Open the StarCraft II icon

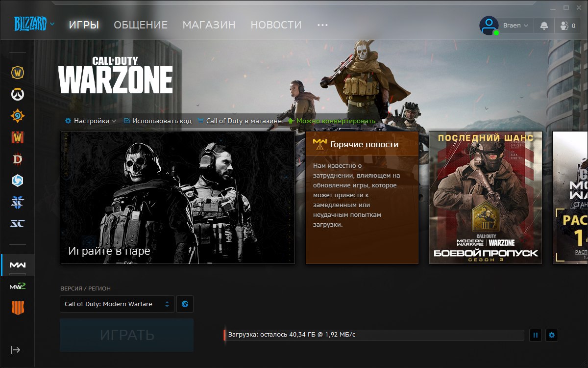pos(18,202)
